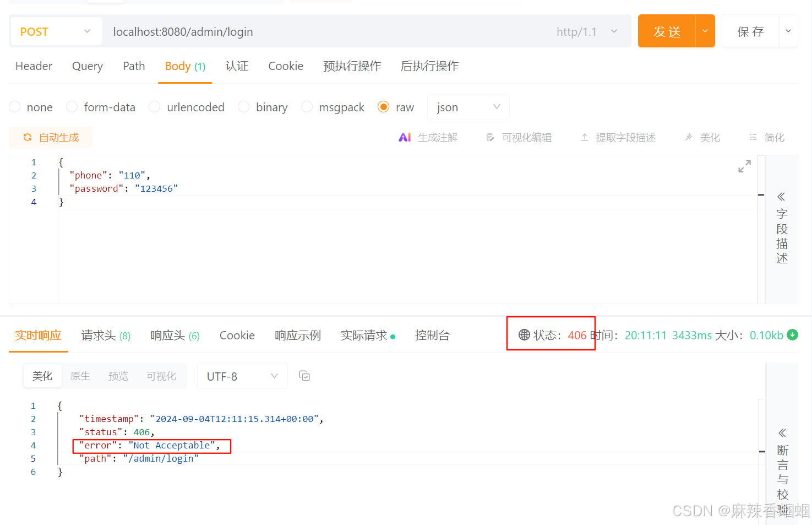Open the POST method dropdown
Image resolution: width=812 pixels, height=525 pixels.
tap(55, 31)
